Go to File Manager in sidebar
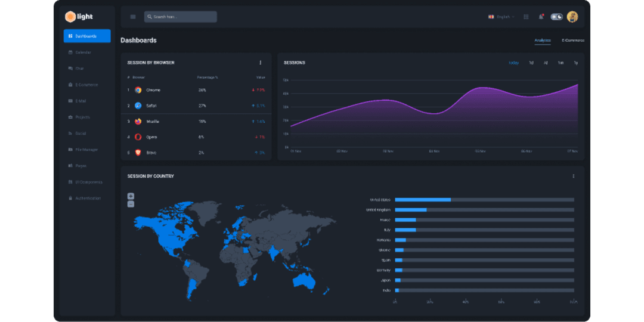644x322 pixels. [x=86, y=150]
